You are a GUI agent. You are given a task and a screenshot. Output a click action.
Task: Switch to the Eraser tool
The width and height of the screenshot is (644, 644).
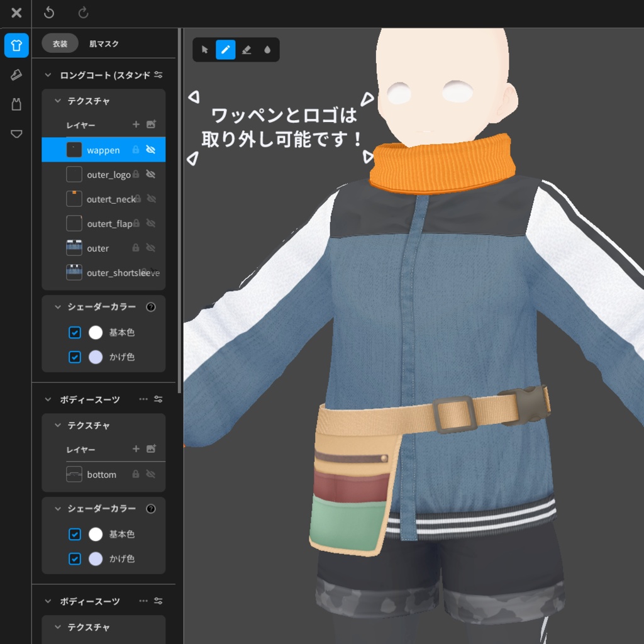click(x=247, y=50)
